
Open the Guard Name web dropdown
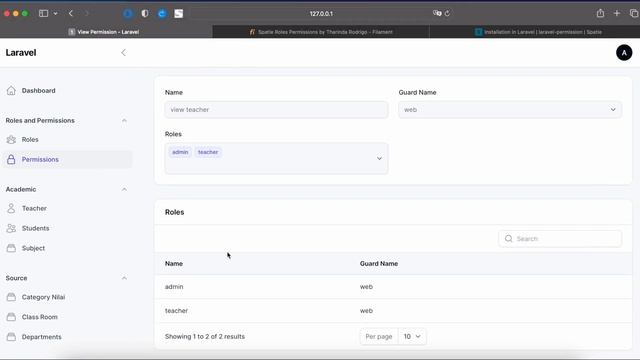510,110
